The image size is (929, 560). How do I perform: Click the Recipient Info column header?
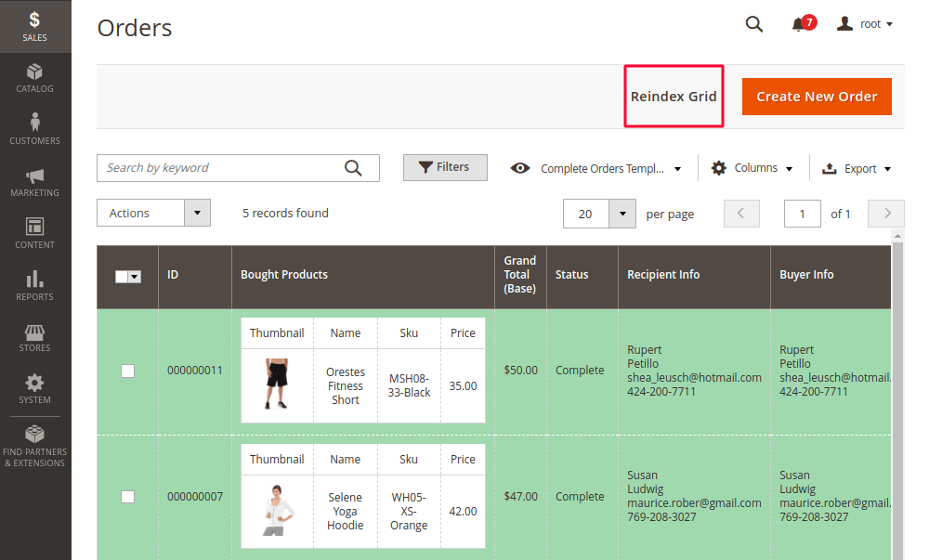(x=694, y=275)
